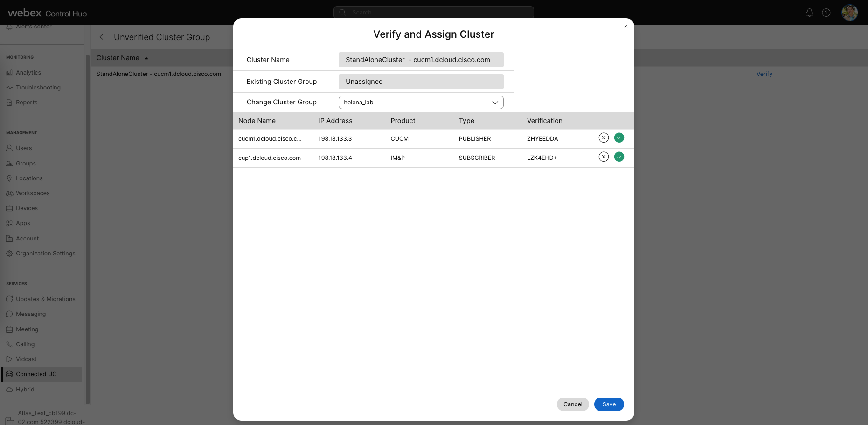Open the Change Cluster Group dropdown

[x=421, y=103]
